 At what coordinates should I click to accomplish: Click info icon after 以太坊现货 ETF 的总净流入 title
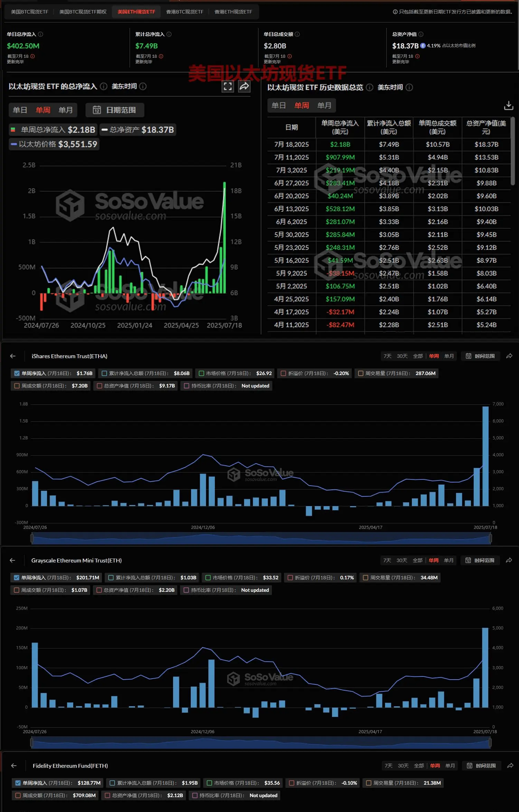click(x=104, y=86)
